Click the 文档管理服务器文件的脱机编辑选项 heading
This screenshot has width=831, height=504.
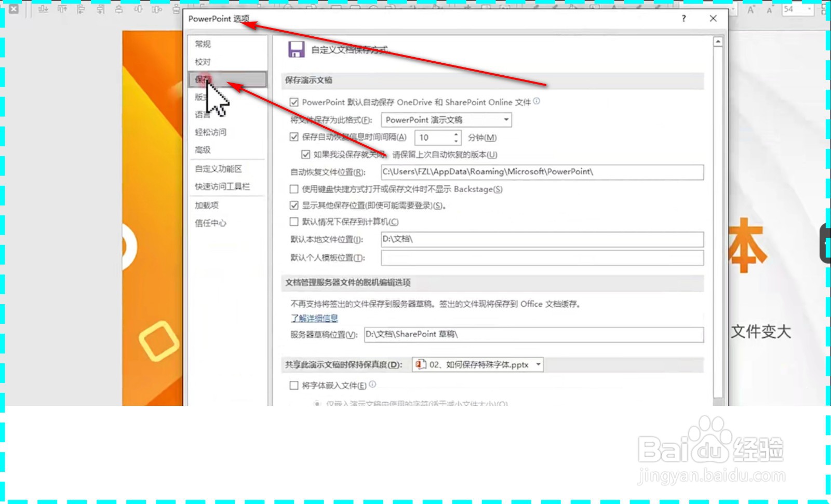[x=347, y=282]
